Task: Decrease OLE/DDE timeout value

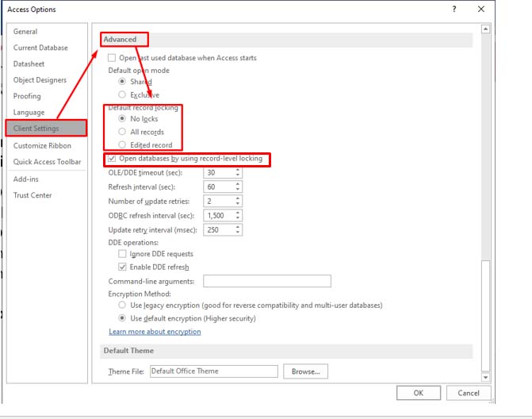Action: pos(238,175)
